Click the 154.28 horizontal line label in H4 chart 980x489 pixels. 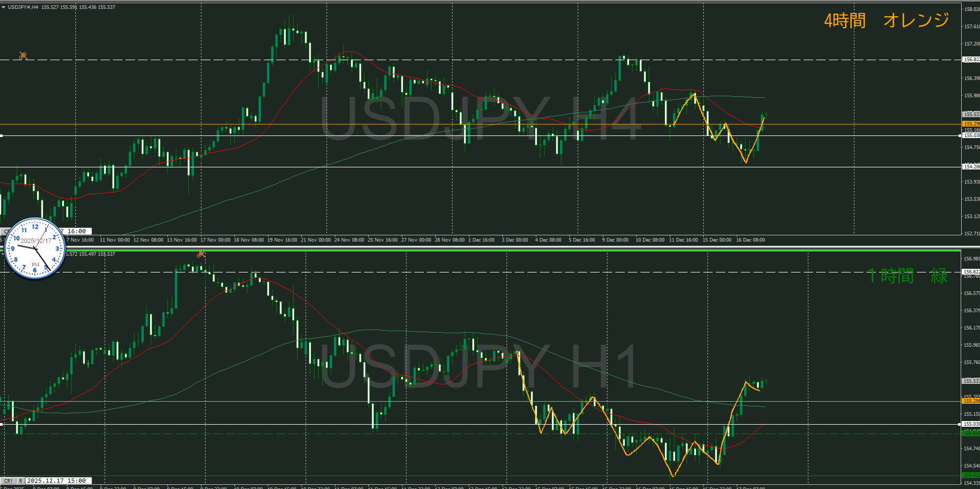click(x=971, y=167)
